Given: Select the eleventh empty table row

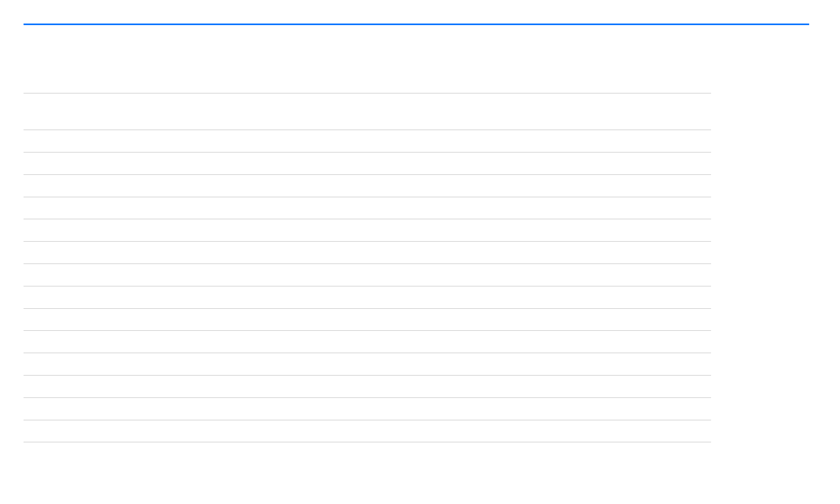Looking at the screenshot, I should pyautogui.click(x=367, y=364).
